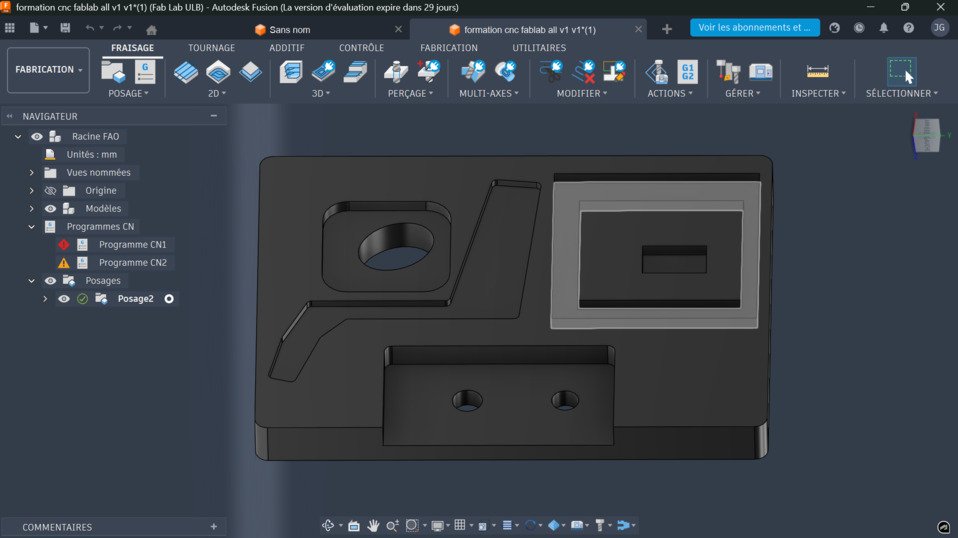
Task: Click the Zoom tool in bottom bar
Action: pyautogui.click(x=392, y=525)
